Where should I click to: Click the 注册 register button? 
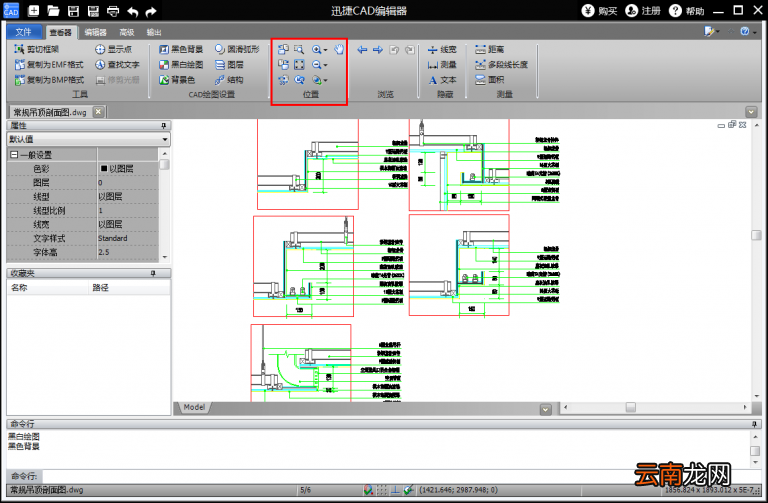(x=643, y=11)
